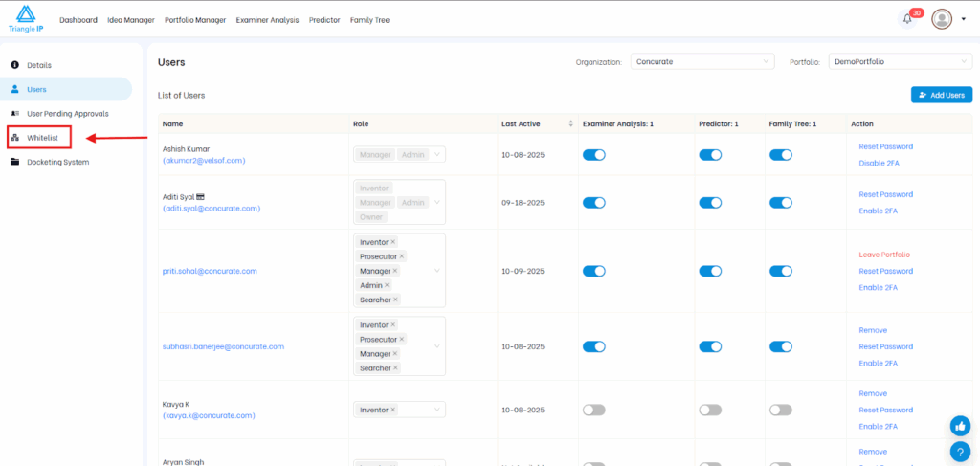Click the red Leave Portfolio link
The image size is (980, 466).
[884, 255]
